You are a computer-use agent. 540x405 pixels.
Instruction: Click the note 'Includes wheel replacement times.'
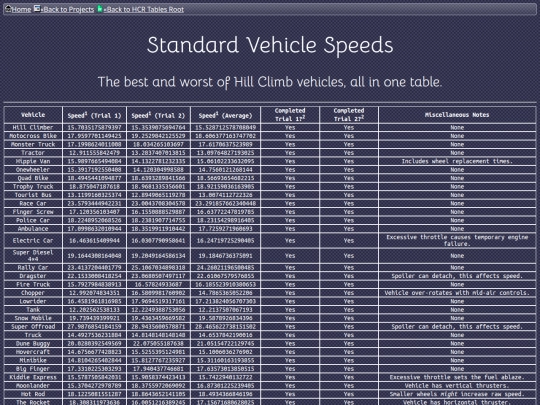click(x=457, y=161)
